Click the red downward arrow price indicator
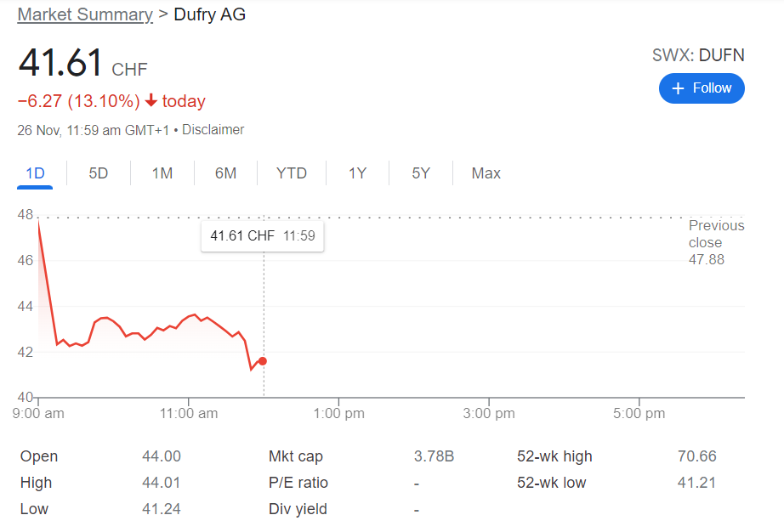Viewport: 784px width, 532px height. click(151, 100)
